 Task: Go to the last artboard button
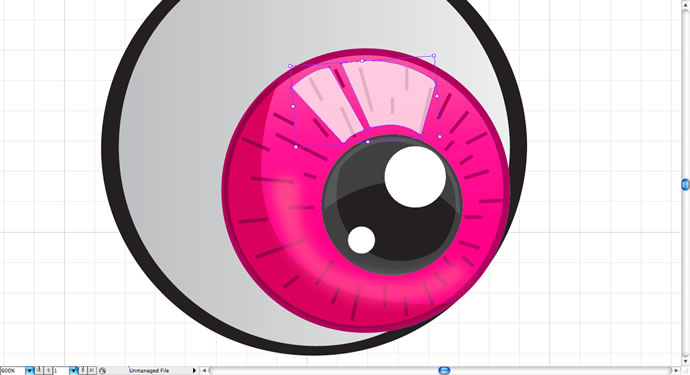pos(92,371)
